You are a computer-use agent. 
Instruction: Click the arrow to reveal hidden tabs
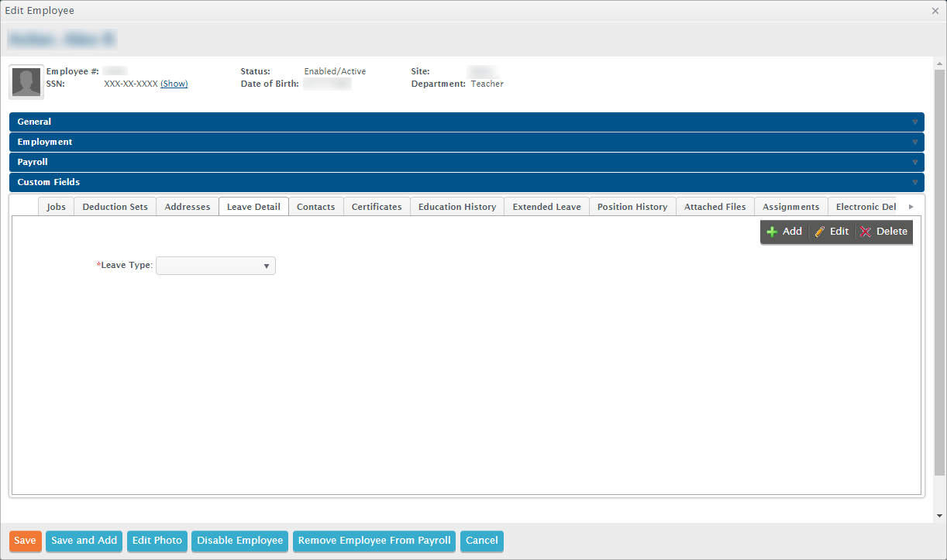pyautogui.click(x=911, y=206)
